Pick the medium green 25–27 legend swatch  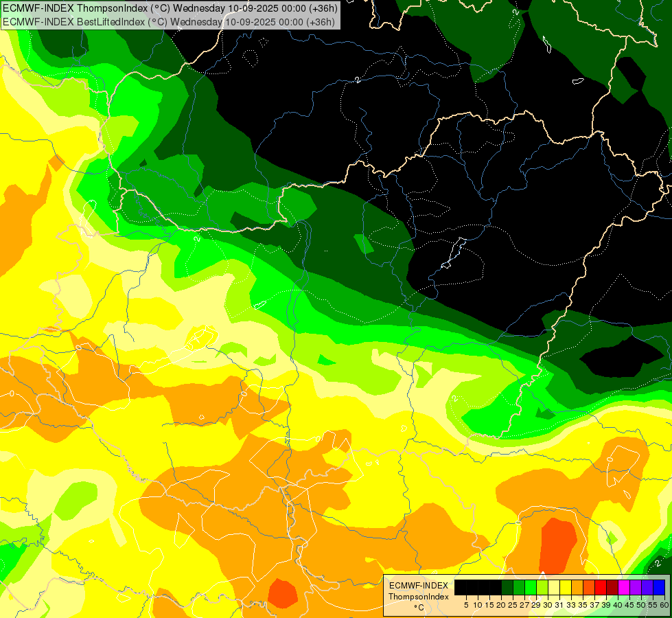(x=519, y=587)
